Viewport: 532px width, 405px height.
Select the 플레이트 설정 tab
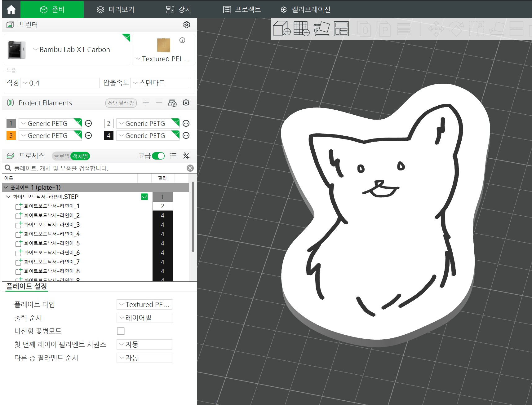(x=27, y=286)
